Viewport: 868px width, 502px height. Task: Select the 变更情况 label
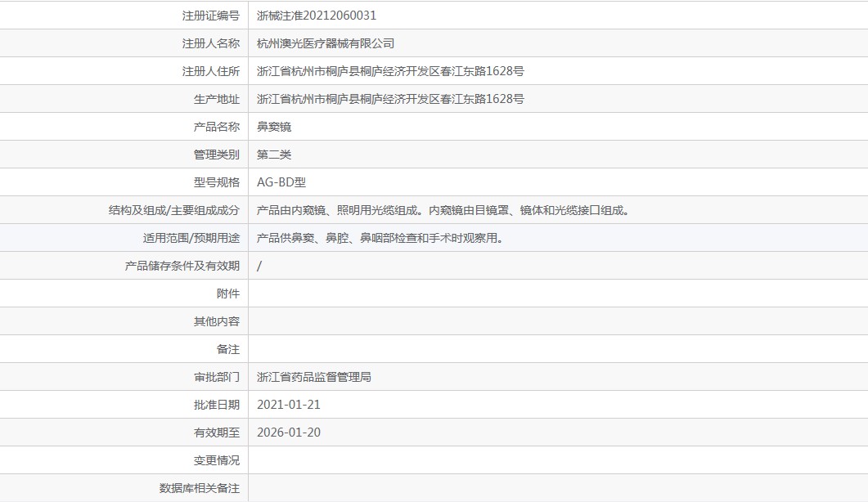pyautogui.click(x=217, y=460)
